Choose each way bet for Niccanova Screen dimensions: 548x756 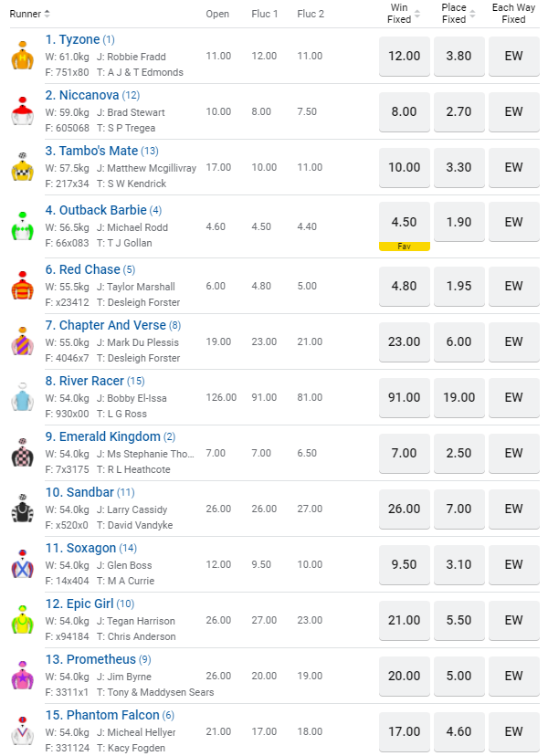pyautogui.click(x=513, y=111)
